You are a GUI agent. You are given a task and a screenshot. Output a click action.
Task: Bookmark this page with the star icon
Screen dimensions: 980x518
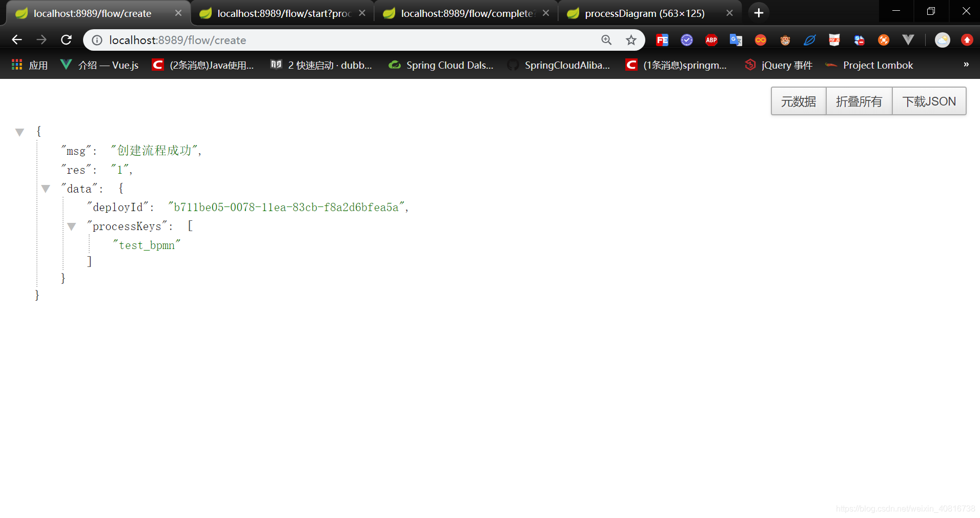631,40
